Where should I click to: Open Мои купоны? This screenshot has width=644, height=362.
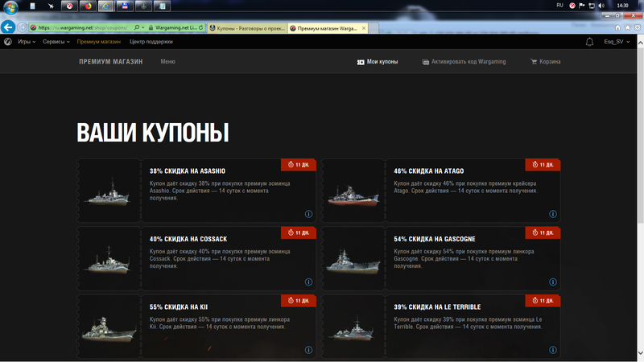pyautogui.click(x=378, y=62)
